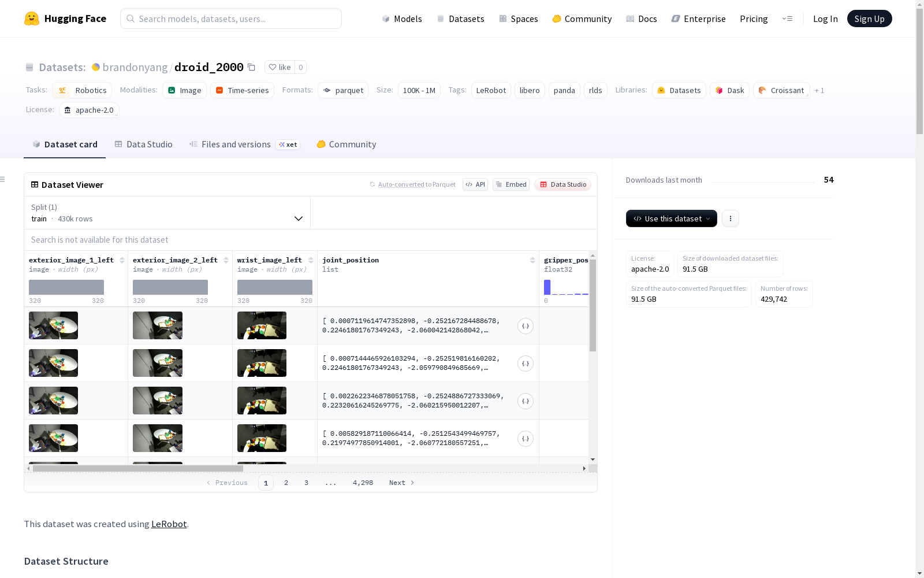This screenshot has height=578, width=924.
Task: Open second row exterior_image_2_left thumbnail
Action: point(158,363)
